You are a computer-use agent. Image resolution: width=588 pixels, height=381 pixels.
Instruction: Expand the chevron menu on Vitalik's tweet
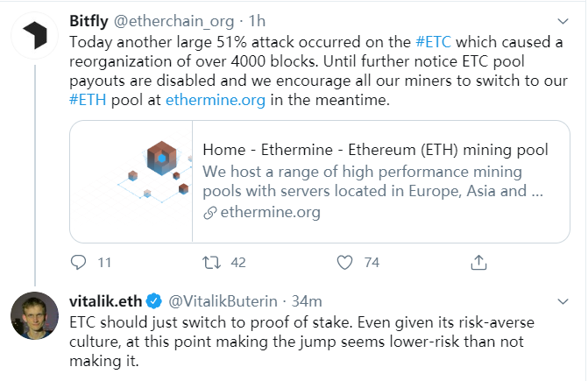(563, 301)
